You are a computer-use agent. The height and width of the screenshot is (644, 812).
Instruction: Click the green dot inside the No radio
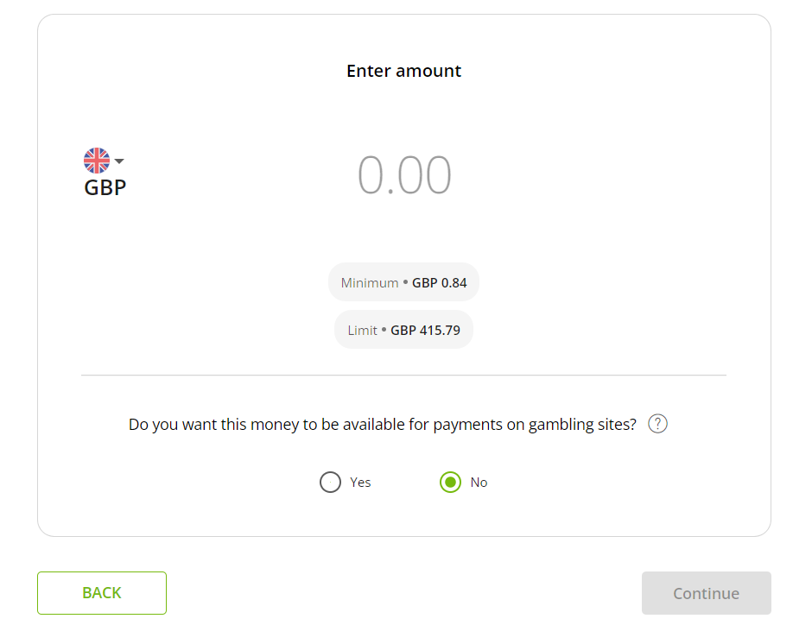[451, 482]
